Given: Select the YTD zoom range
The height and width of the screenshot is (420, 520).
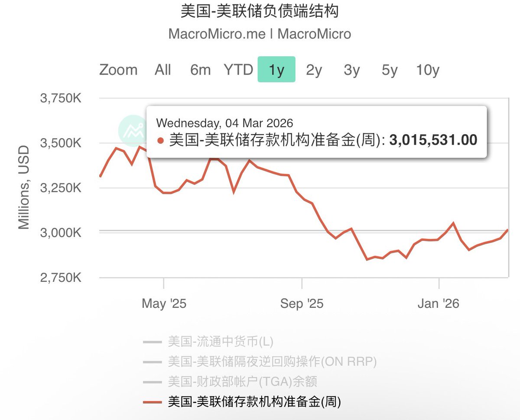Looking at the screenshot, I should click(x=238, y=70).
